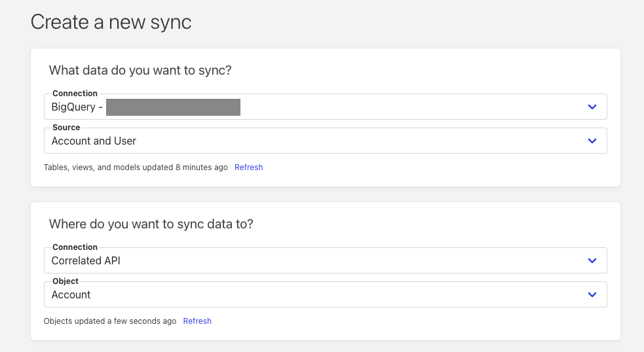Image resolution: width=644 pixels, height=352 pixels.
Task: Click the chevron on Account and User source
Action: coord(592,141)
